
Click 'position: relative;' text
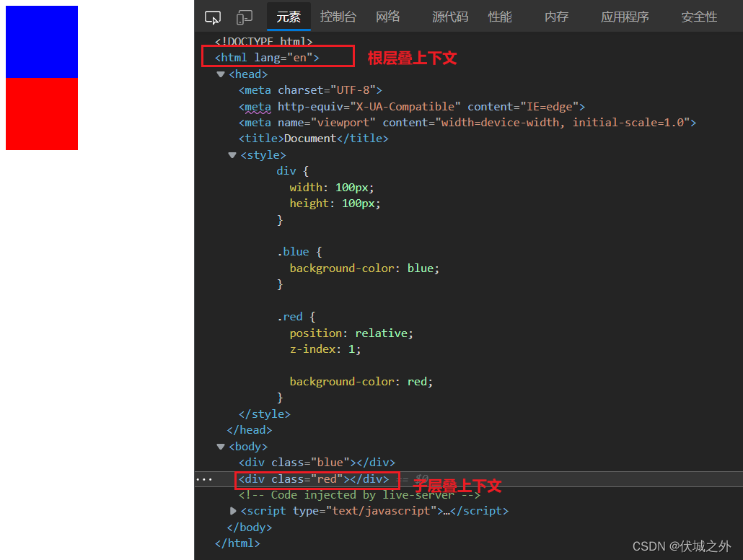pyautogui.click(x=351, y=333)
